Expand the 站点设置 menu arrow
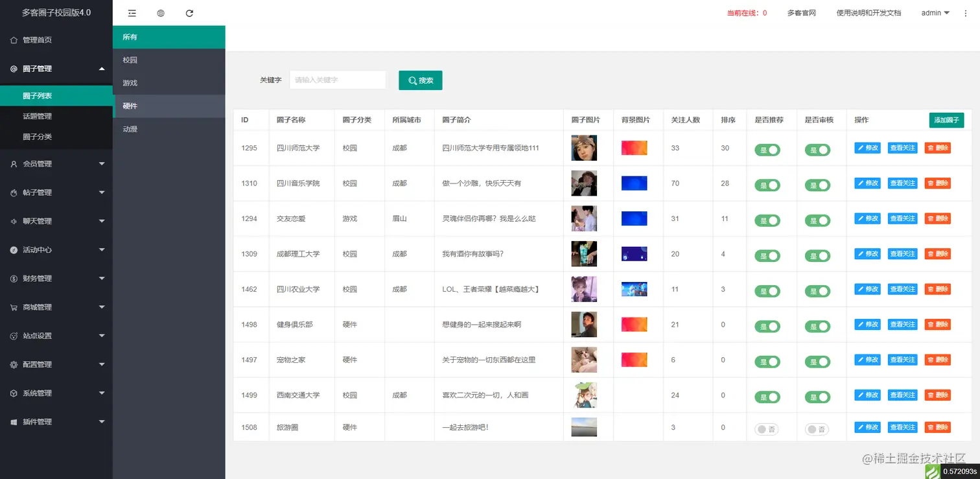The height and width of the screenshot is (479, 980). pyautogui.click(x=102, y=336)
